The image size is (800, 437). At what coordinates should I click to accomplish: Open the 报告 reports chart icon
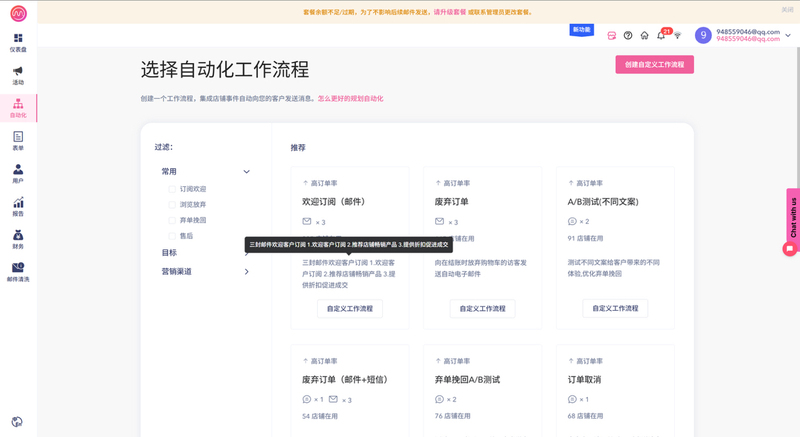coord(18,206)
